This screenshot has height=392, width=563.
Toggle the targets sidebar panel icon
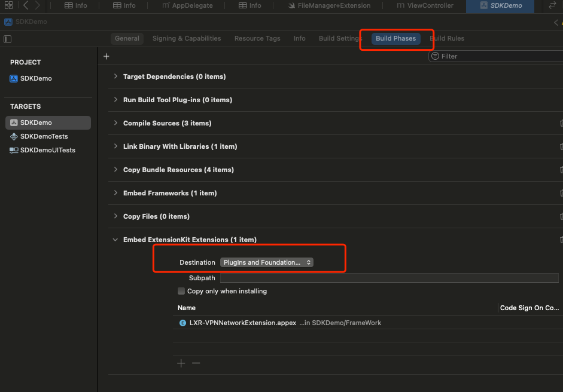[x=8, y=39]
